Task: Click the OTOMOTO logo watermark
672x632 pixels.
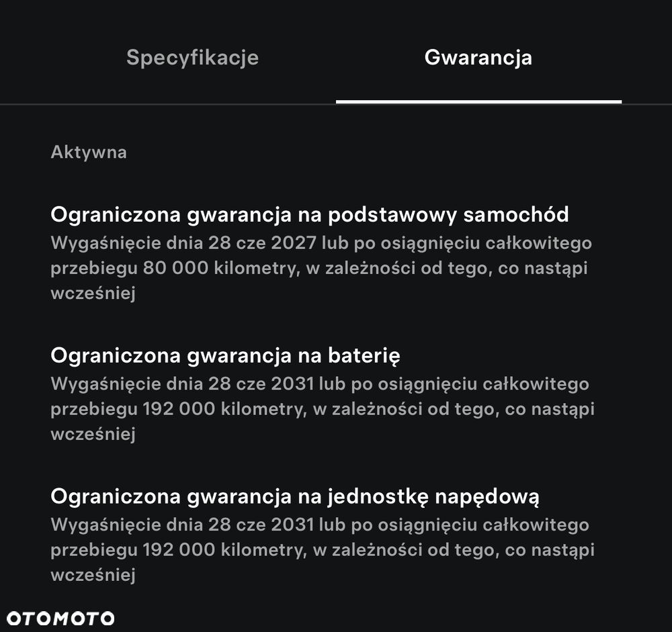Action: (x=61, y=618)
